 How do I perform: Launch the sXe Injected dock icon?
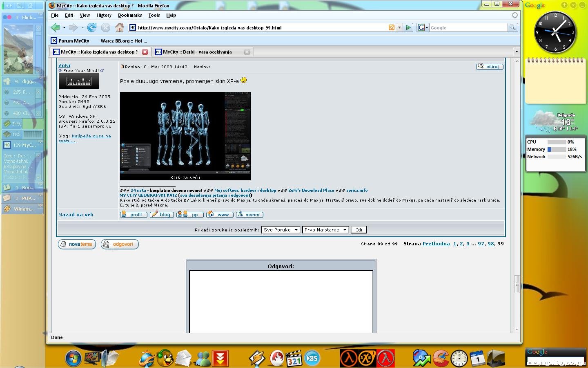pyautogui.click(x=367, y=358)
